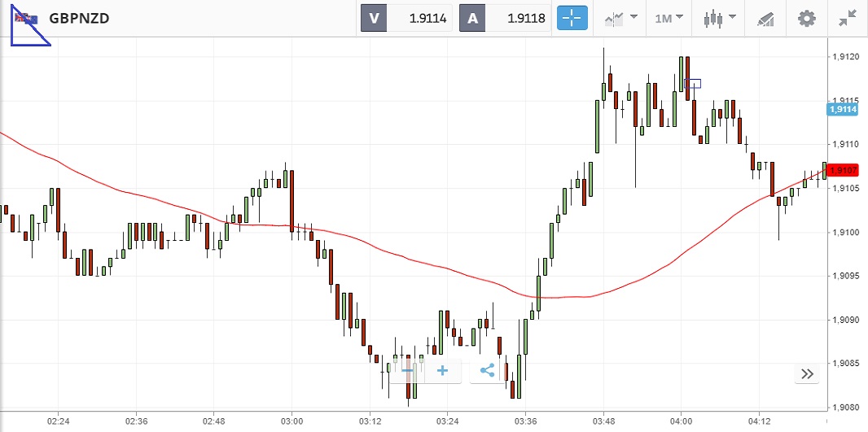Click the blue 1.9114 price label
The image size is (868, 432).
pos(843,109)
